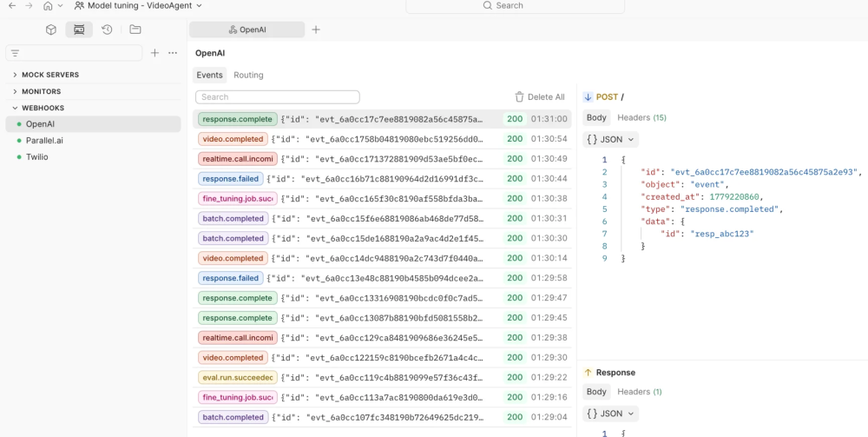The height and width of the screenshot is (437, 868).
Task: Click the POST down-arrow icon
Action: pos(588,97)
